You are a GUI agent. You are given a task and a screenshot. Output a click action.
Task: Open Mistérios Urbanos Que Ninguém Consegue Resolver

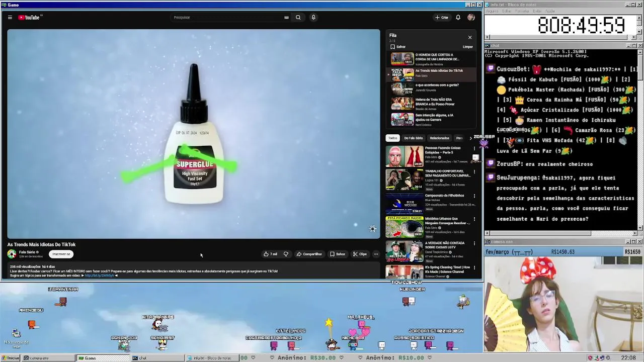[x=428, y=227]
